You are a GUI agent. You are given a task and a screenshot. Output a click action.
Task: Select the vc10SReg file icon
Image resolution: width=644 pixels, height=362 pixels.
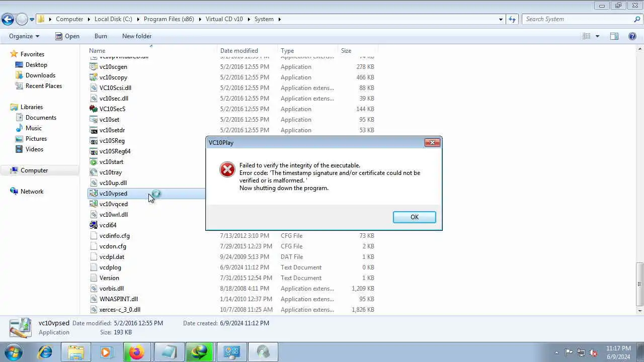click(93, 140)
